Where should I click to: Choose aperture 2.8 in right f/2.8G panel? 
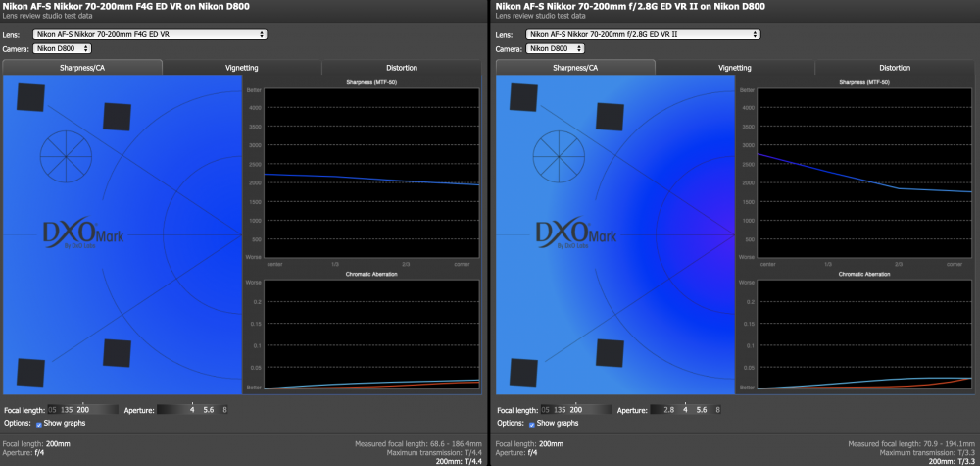coord(669,410)
